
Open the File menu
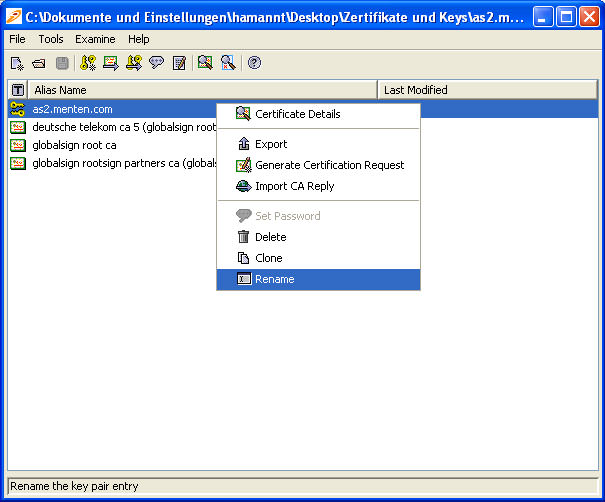(x=17, y=39)
